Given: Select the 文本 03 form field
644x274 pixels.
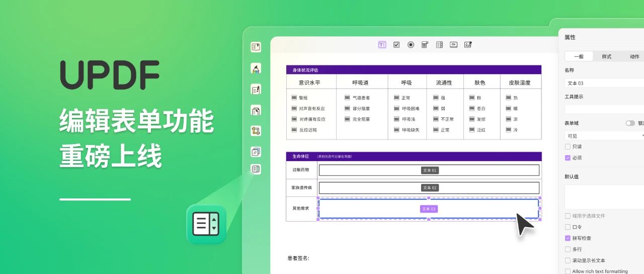Looking at the screenshot, I should 429,209.
